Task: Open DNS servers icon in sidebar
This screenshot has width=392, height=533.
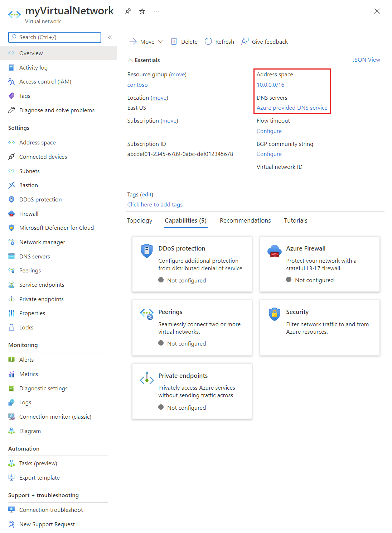Action: (x=11, y=256)
